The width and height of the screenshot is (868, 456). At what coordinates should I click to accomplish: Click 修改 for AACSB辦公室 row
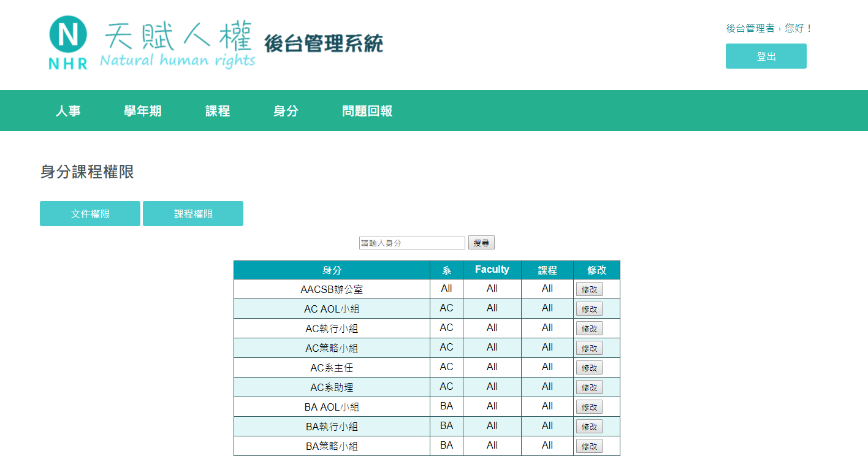589,289
